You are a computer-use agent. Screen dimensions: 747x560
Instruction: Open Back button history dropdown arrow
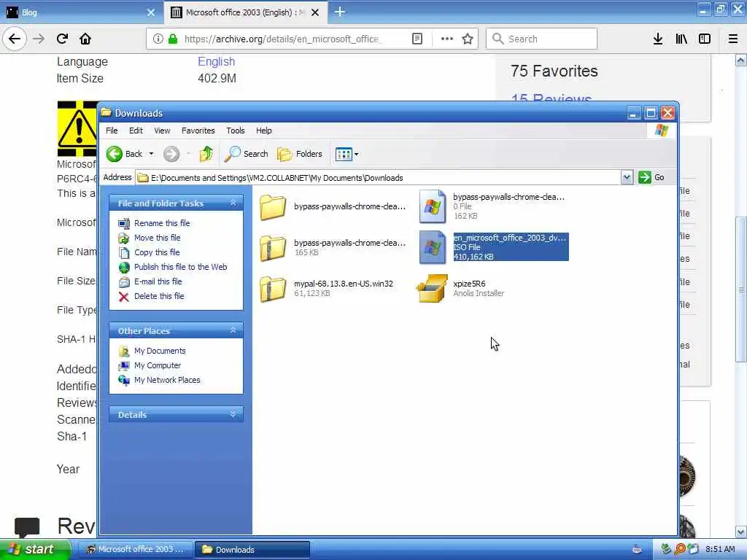pyautogui.click(x=151, y=154)
